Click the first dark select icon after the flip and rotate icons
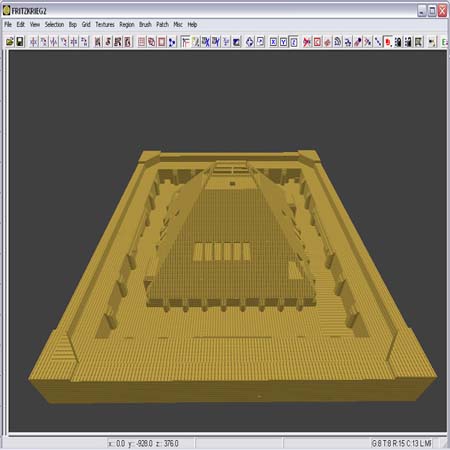This screenshot has height=450, width=450. click(x=98, y=42)
